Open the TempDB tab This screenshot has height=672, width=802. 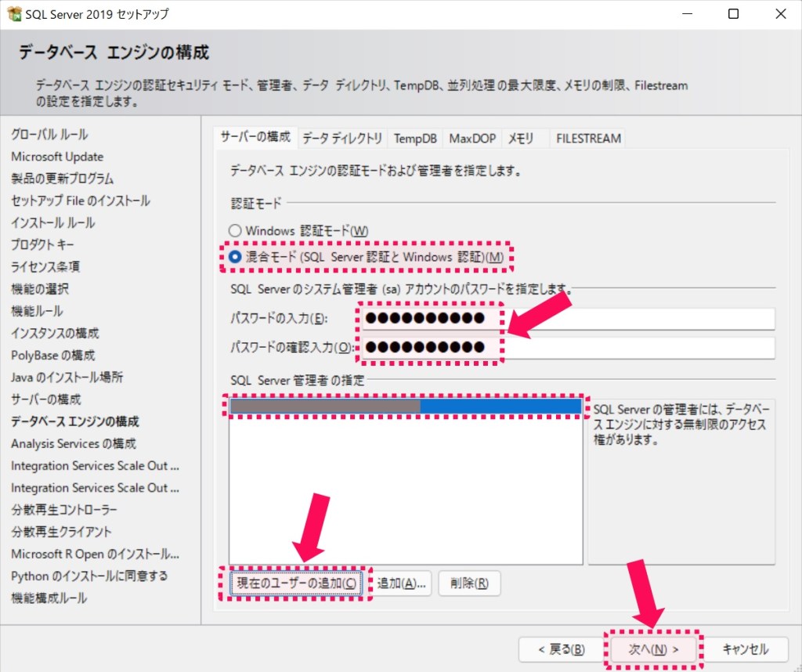point(415,139)
